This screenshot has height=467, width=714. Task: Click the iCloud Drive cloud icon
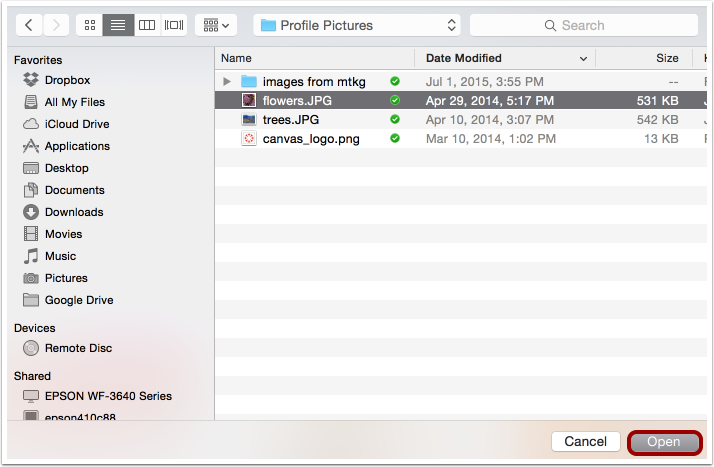click(x=31, y=124)
